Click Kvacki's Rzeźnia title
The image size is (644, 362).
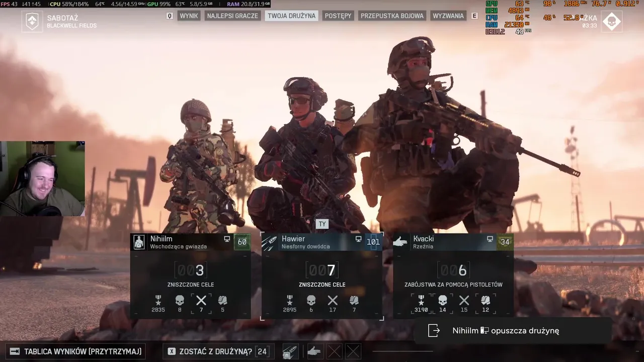pyautogui.click(x=424, y=246)
